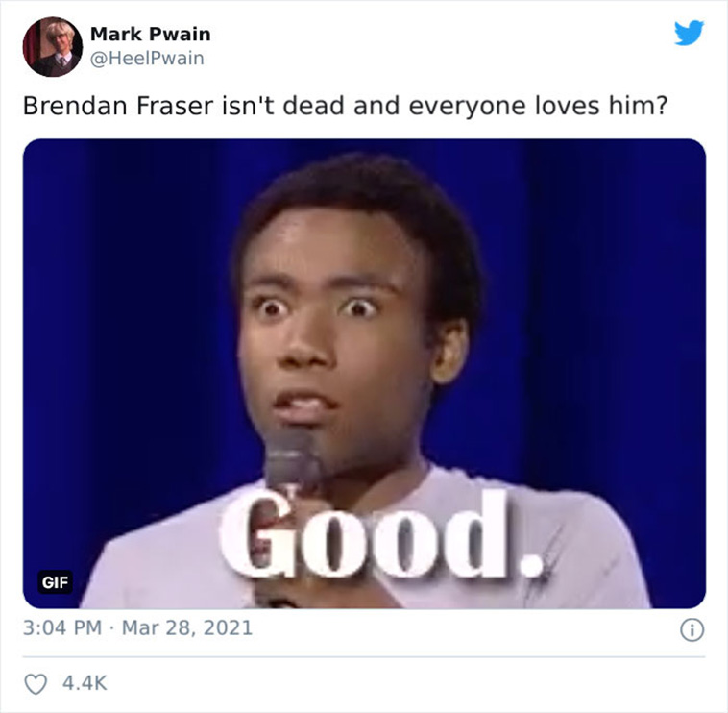Click the "Good." caption on the GIF
728x713 pixels.
tap(381, 535)
